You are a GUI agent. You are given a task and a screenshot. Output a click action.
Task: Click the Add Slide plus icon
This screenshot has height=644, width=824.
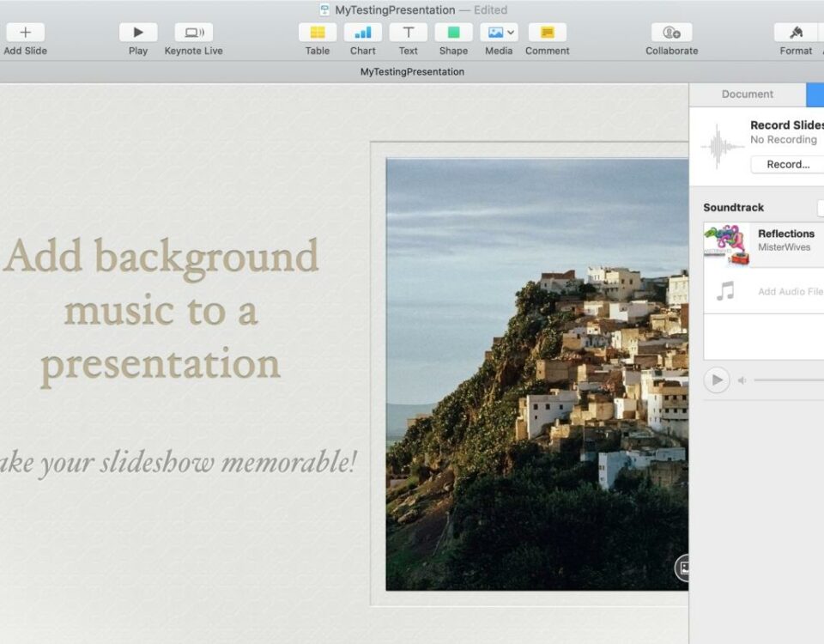pos(25,33)
